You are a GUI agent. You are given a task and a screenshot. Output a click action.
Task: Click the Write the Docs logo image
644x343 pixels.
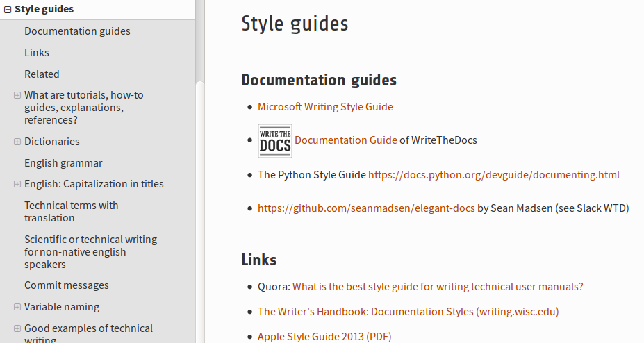(x=275, y=141)
